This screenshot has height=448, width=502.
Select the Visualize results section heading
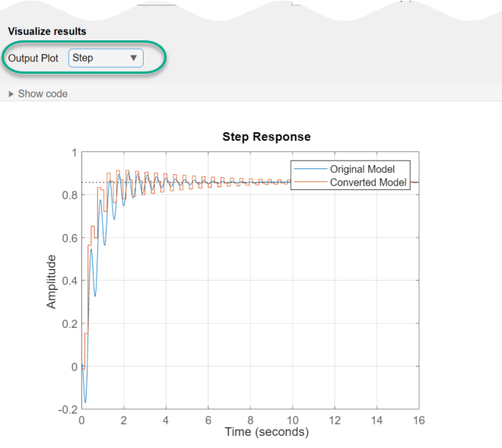(x=47, y=31)
